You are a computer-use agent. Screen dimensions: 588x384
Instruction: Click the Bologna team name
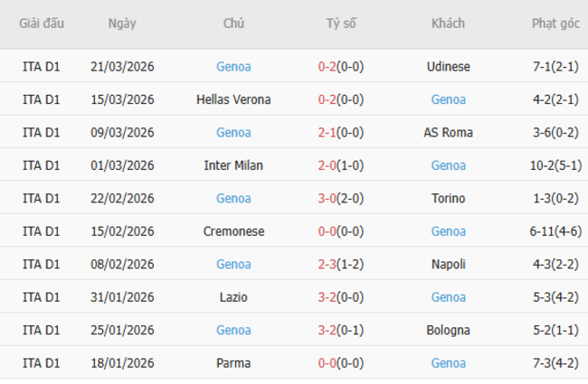(448, 331)
